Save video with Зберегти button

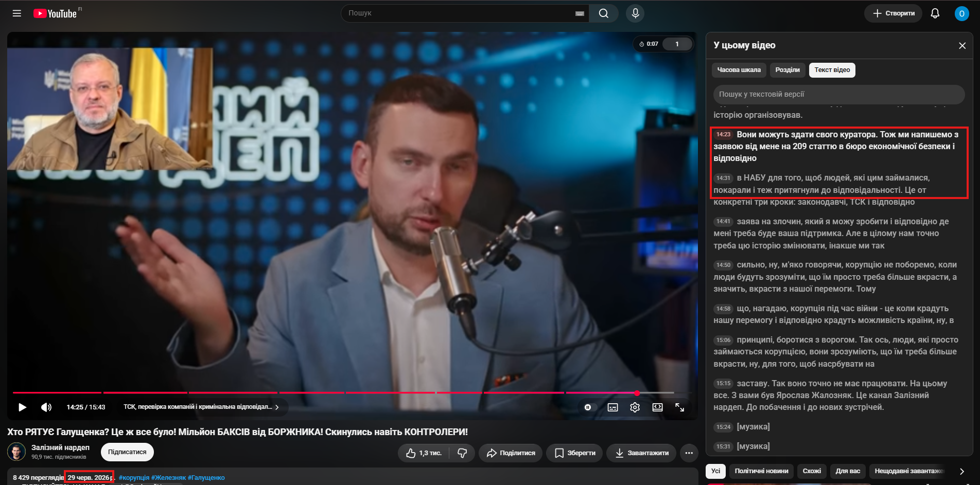point(574,453)
